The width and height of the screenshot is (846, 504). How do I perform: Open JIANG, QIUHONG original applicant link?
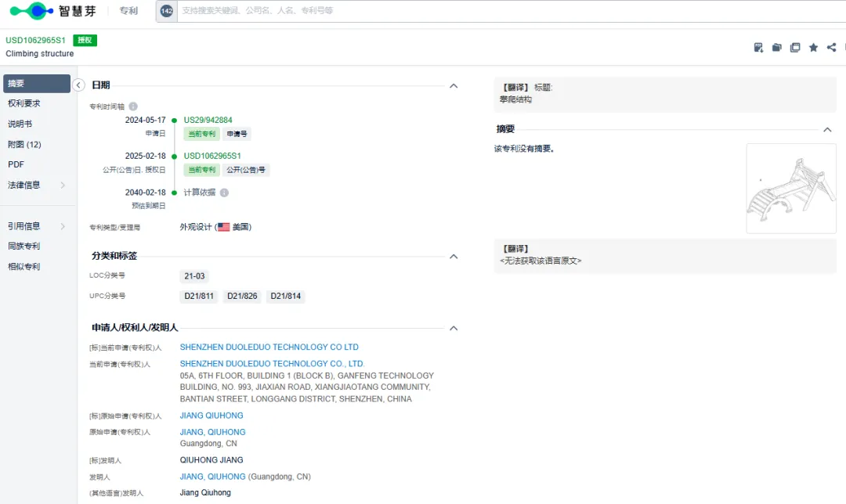coord(212,432)
